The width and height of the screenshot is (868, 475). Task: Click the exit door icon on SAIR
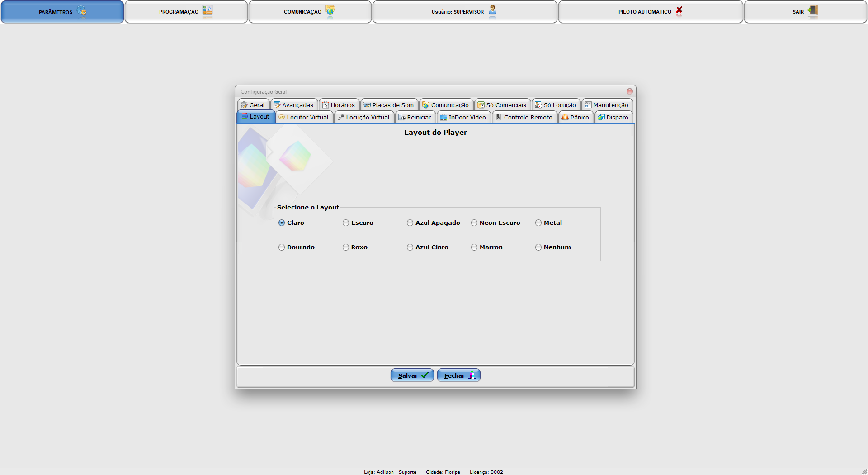coord(813,10)
